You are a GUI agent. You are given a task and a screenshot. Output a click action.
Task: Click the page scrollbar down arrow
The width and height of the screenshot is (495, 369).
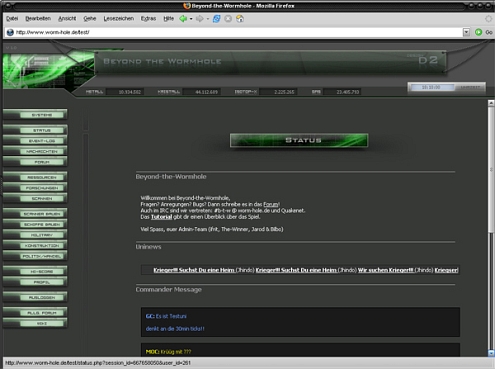point(491,353)
